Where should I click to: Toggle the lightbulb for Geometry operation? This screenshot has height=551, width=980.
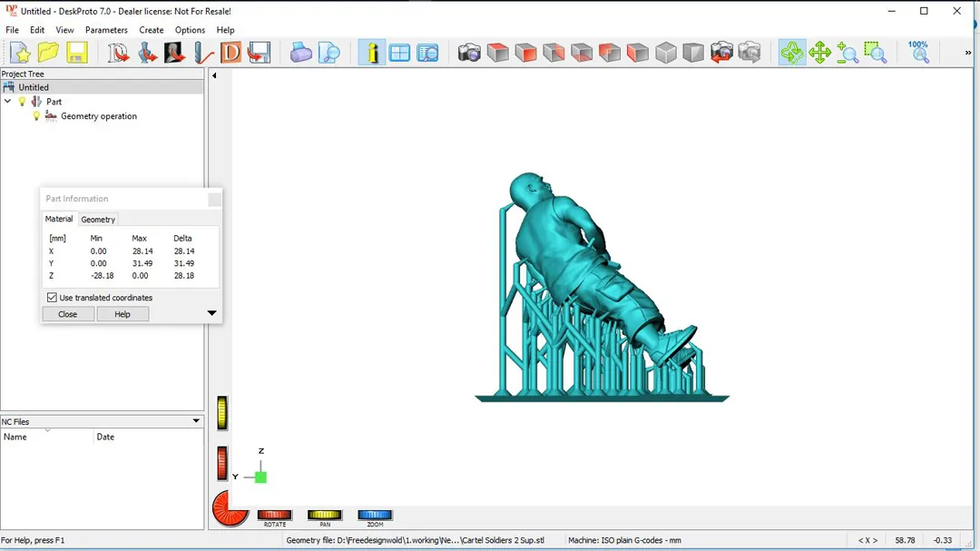tap(36, 115)
